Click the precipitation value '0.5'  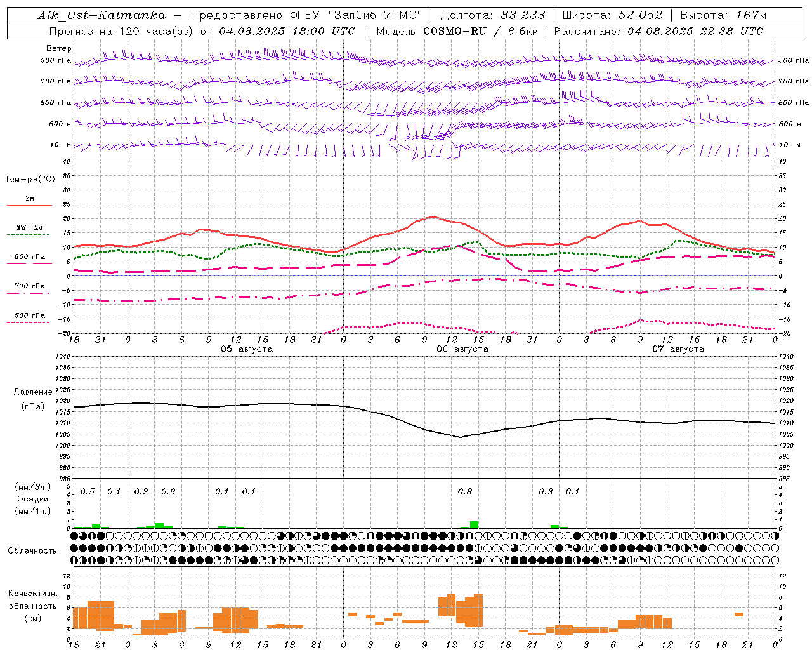coord(88,492)
